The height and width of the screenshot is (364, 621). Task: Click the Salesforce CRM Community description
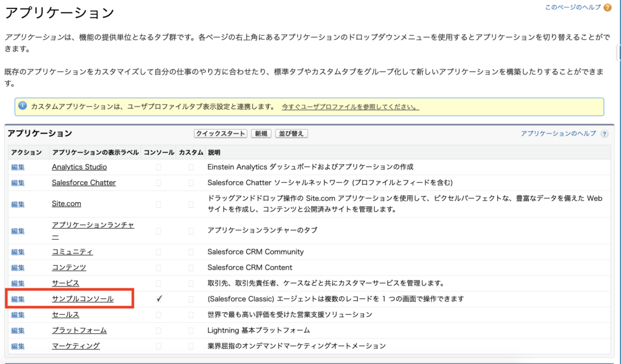pos(255,251)
